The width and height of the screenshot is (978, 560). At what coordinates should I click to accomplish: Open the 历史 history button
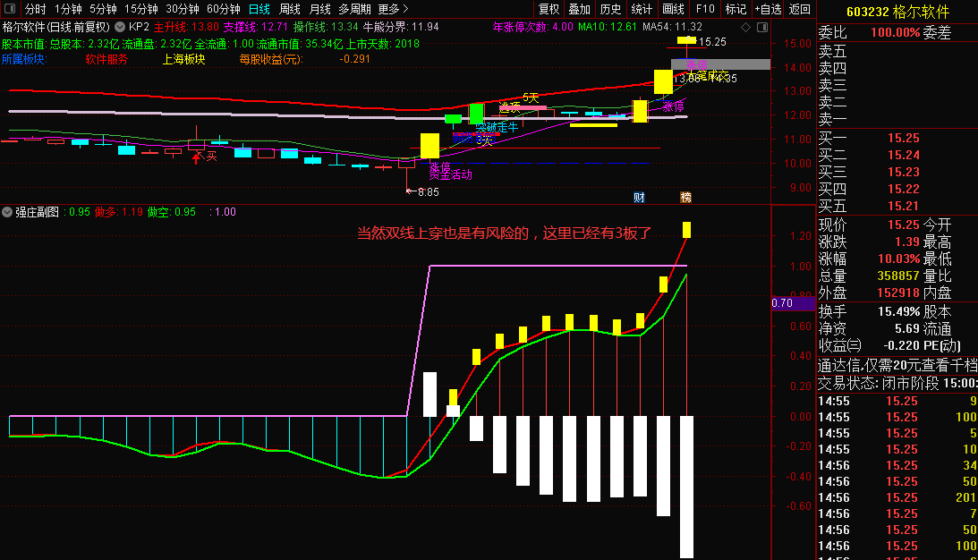pos(610,9)
